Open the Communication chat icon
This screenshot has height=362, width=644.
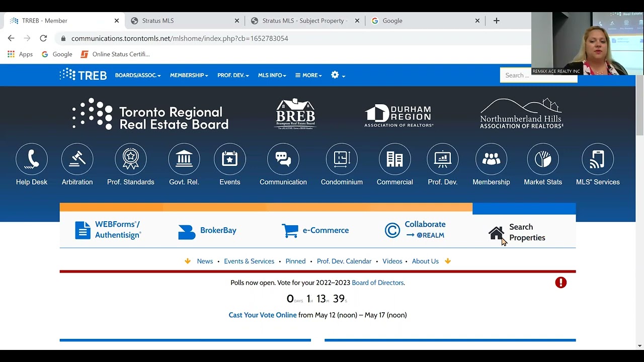click(283, 159)
